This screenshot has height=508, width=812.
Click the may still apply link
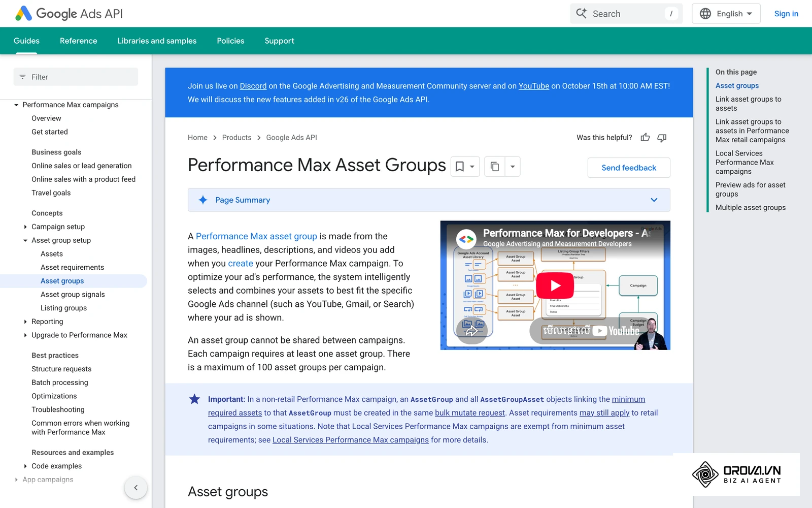(604, 413)
